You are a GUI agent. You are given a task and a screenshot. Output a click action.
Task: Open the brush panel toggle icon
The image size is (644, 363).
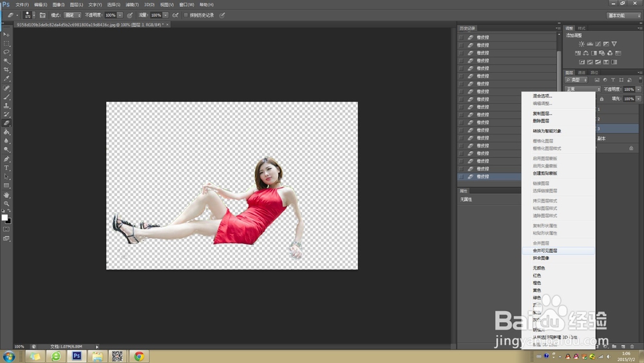point(43,15)
